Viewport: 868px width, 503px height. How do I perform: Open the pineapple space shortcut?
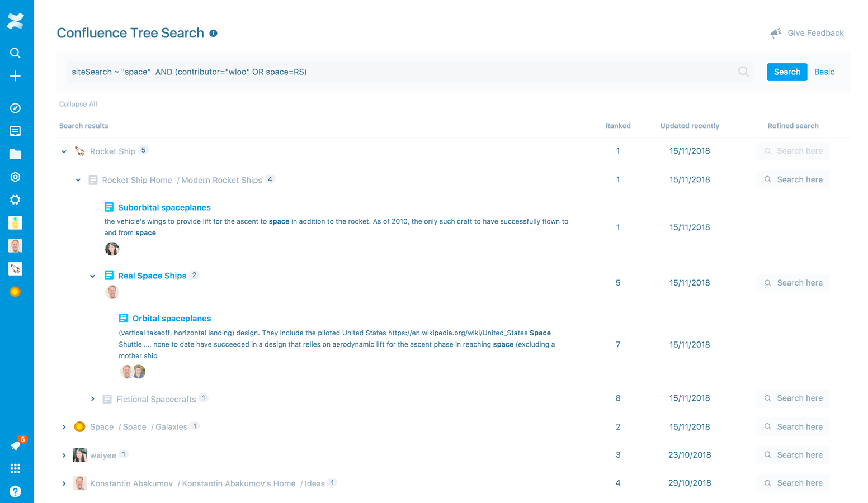pos(15,223)
